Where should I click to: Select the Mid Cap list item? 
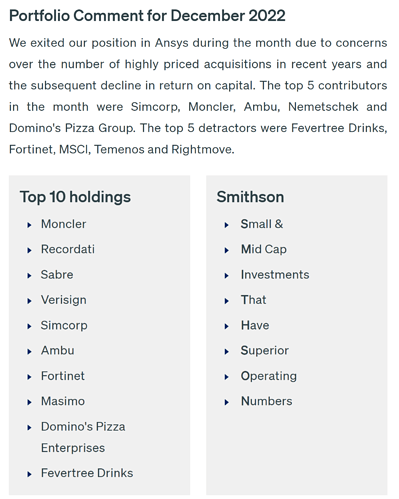coord(264,249)
